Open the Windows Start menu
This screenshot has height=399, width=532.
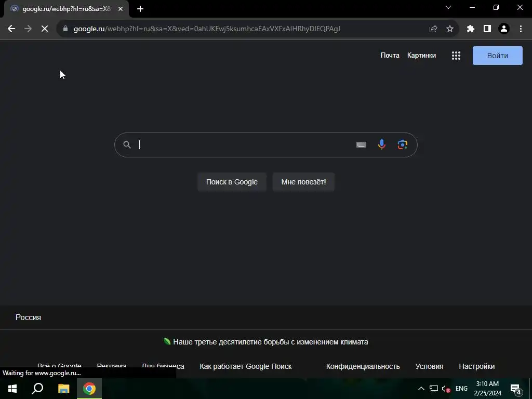(x=12, y=389)
